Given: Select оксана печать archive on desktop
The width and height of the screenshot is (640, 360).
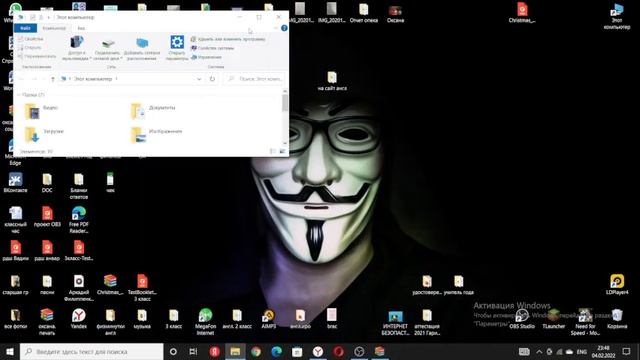Looking at the screenshot, I should pyautogui.click(x=47, y=322).
